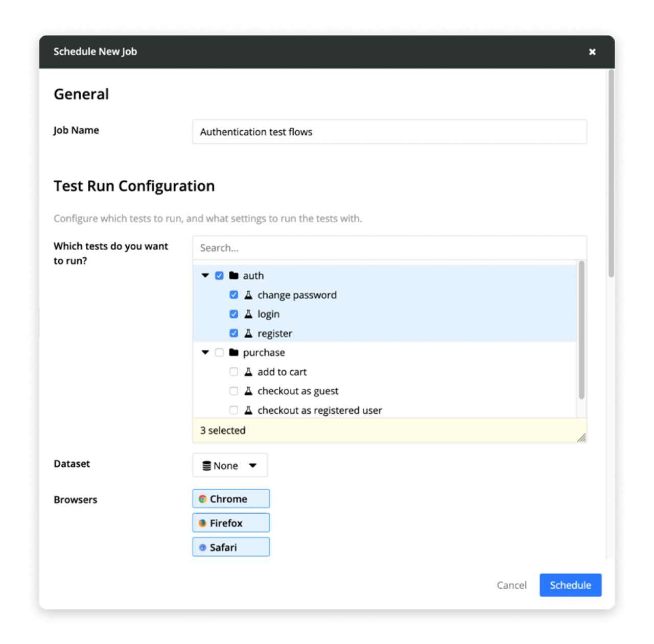Uncheck the change password test checkbox
Viewport: 654px width, 644px height.
(234, 295)
